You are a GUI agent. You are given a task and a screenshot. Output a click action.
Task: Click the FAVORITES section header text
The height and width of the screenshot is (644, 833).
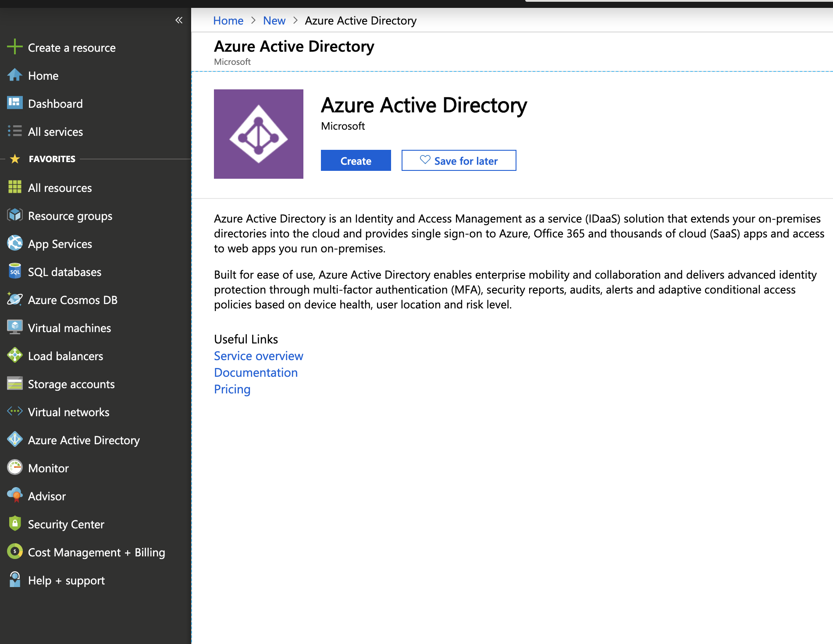coord(52,159)
